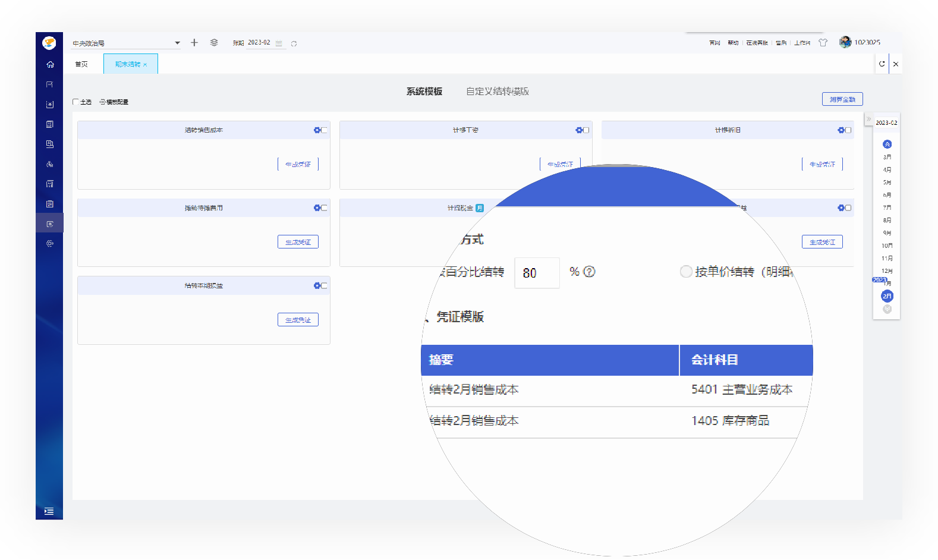Click the stacked layers icon in the top bar

214,42
